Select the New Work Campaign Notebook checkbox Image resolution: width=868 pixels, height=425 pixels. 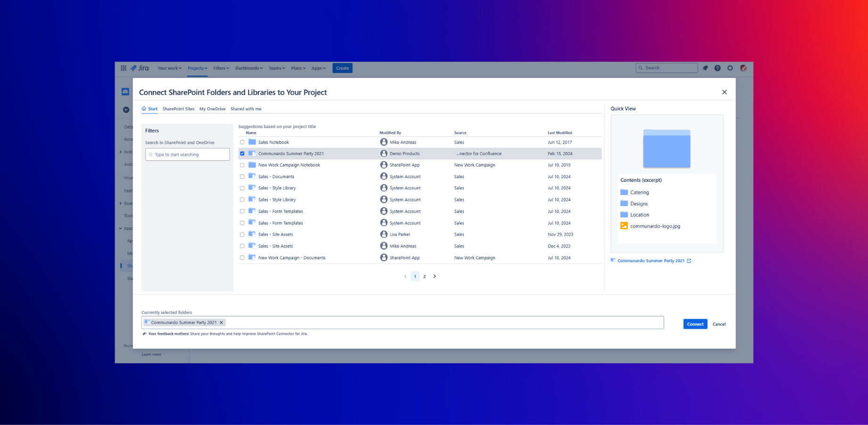tap(242, 165)
